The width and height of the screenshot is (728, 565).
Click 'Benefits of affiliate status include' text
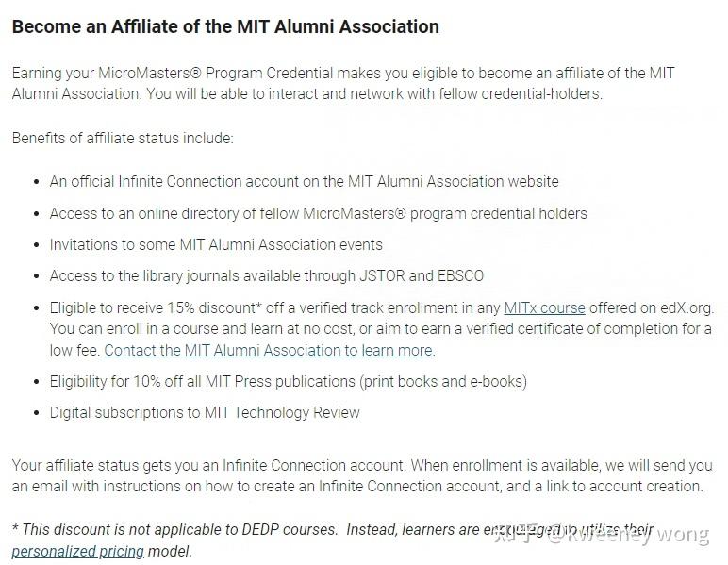tap(123, 138)
